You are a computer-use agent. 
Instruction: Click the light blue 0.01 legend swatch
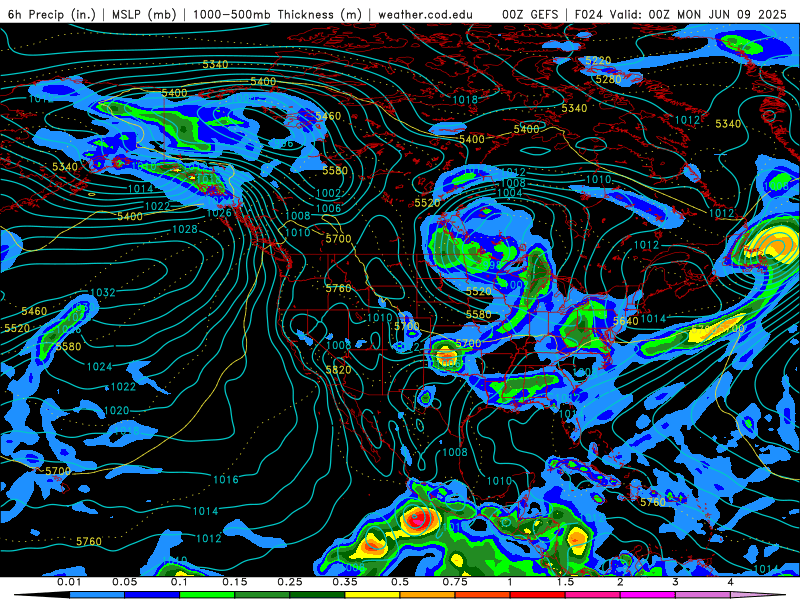97,595
